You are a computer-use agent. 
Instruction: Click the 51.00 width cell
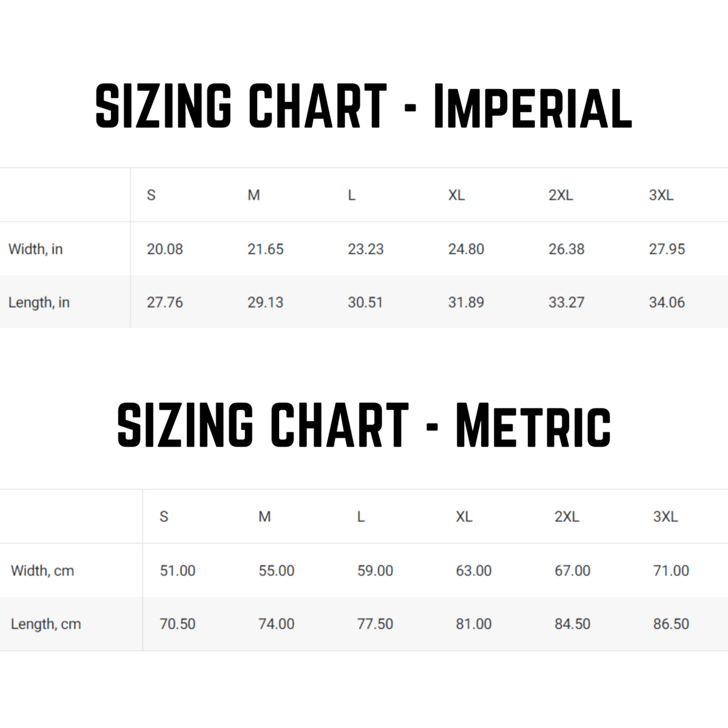point(177,571)
